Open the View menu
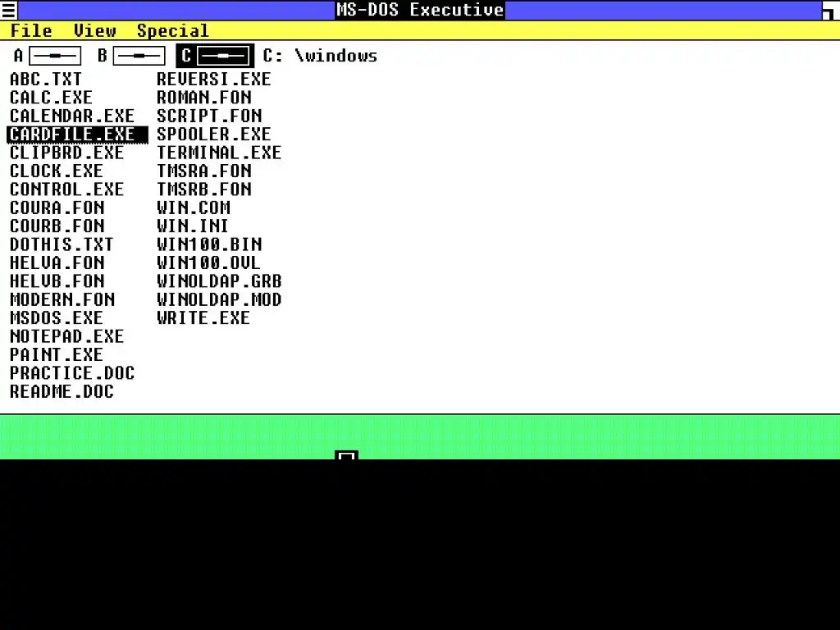Image resolution: width=840 pixels, height=630 pixels. point(95,30)
